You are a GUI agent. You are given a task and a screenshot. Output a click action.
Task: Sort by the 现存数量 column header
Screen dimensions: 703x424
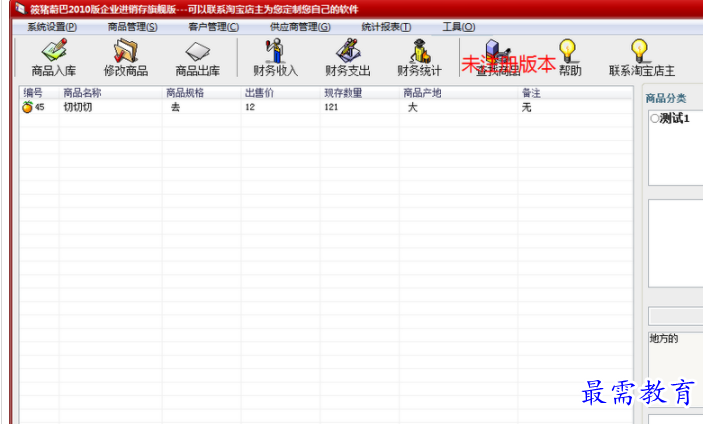click(x=360, y=93)
